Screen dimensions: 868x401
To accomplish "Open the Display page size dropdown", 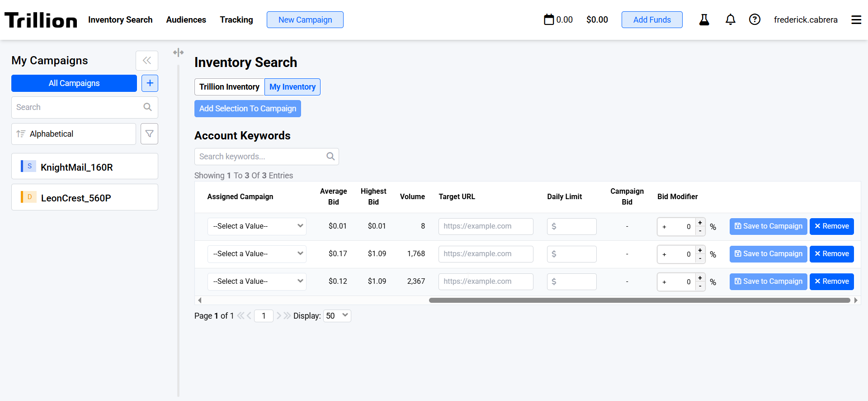I will coord(337,316).
